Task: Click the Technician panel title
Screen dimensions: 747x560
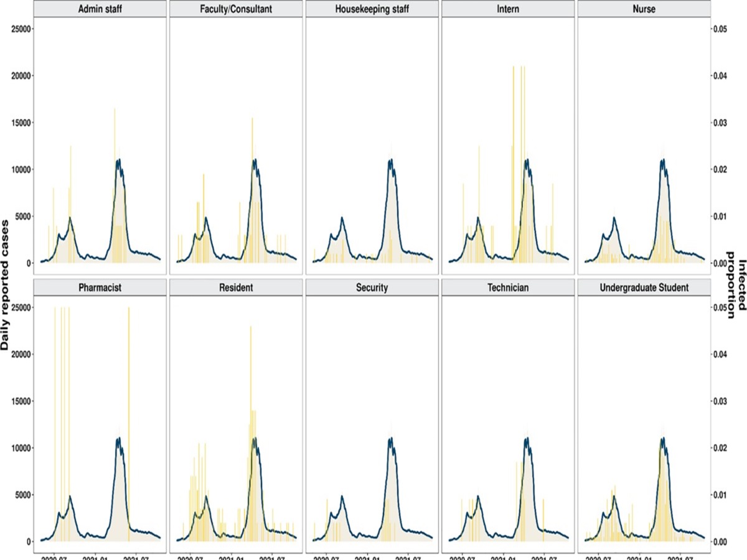Action: pyautogui.click(x=508, y=288)
